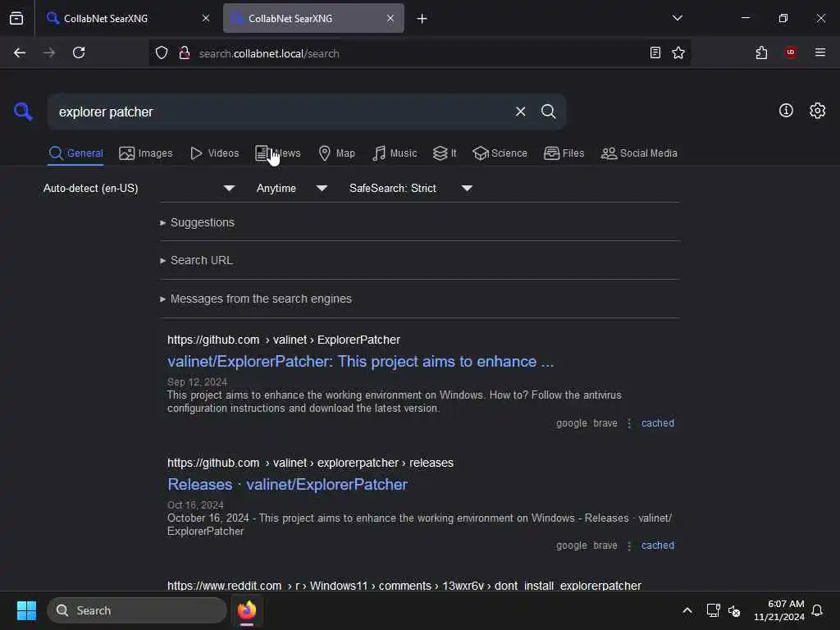Switch to Images category
The width and height of the screenshot is (840, 630).
click(146, 153)
